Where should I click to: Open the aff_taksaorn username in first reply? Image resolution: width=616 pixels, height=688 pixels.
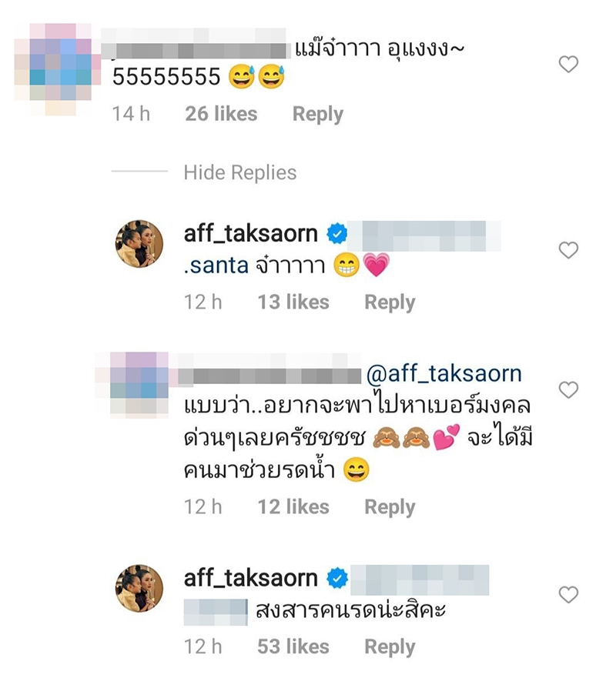coord(251,234)
